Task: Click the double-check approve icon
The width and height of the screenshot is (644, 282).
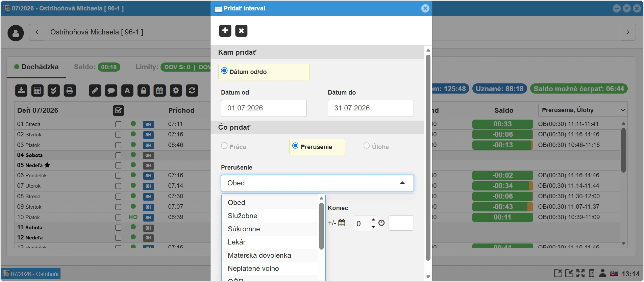Action: [x=53, y=90]
